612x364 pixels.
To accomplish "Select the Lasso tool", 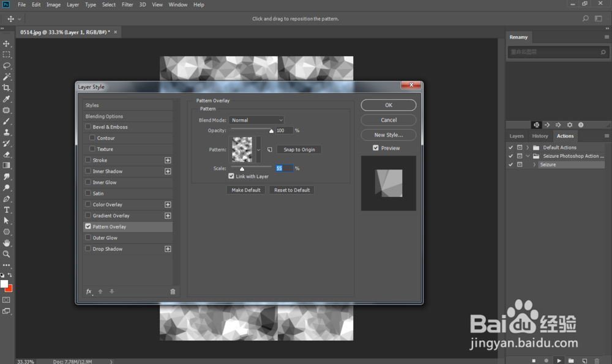I will pyautogui.click(x=6, y=65).
